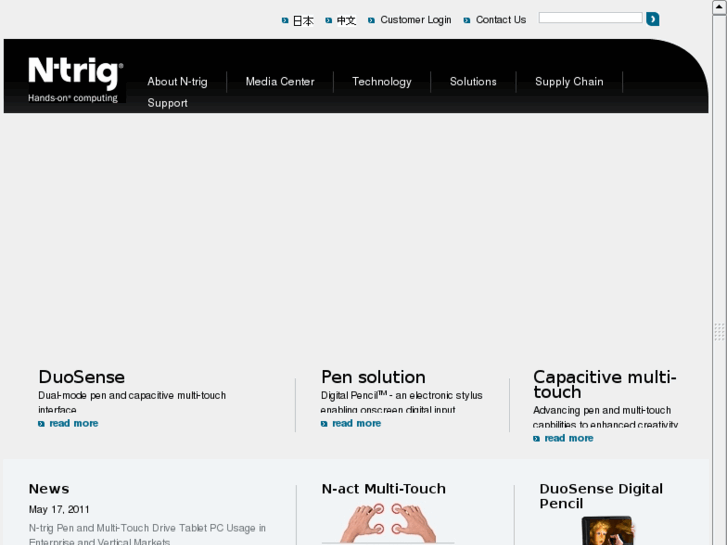Click the Hands-on computing tagline

tap(73, 98)
